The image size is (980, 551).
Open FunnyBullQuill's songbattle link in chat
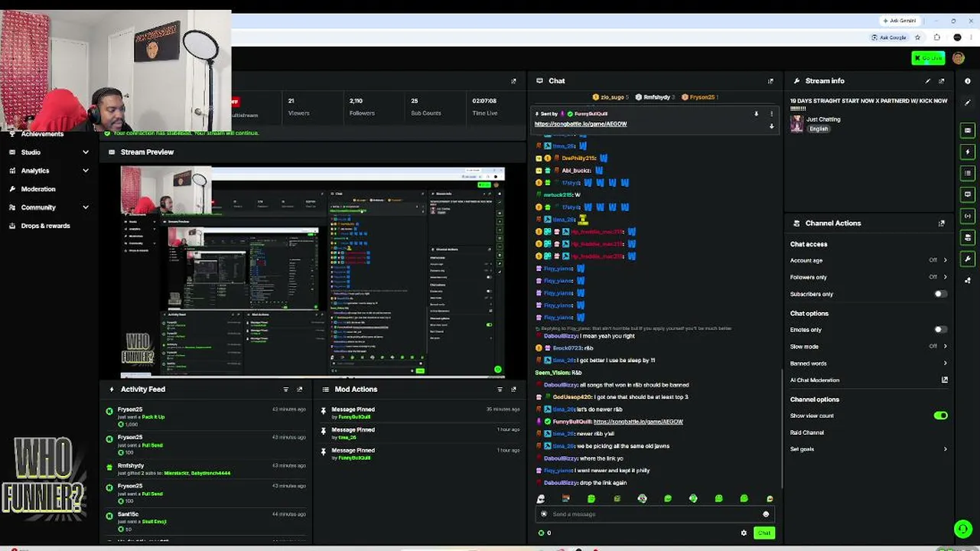pyautogui.click(x=638, y=422)
